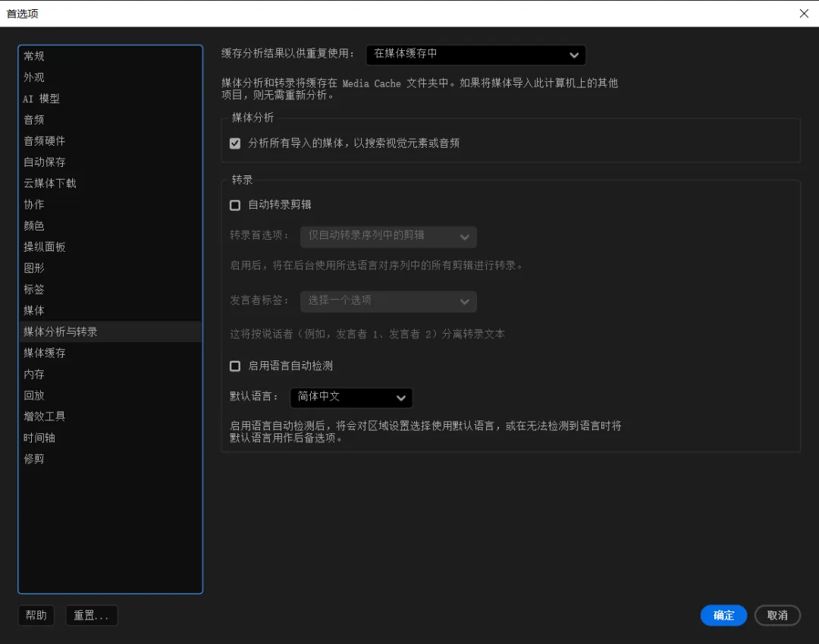Image resolution: width=819 pixels, height=644 pixels.
Task: Select the 修剪 category
Action: pyautogui.click(x=110, y=459)
